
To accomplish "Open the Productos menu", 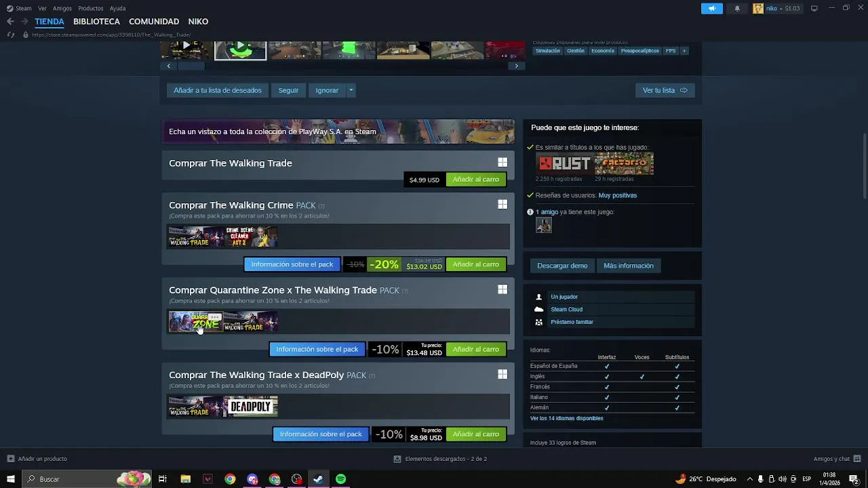I will pos(91,9).
